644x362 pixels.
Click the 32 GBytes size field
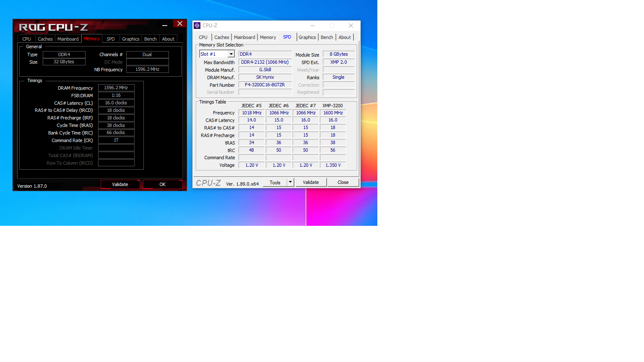[64, 62]
